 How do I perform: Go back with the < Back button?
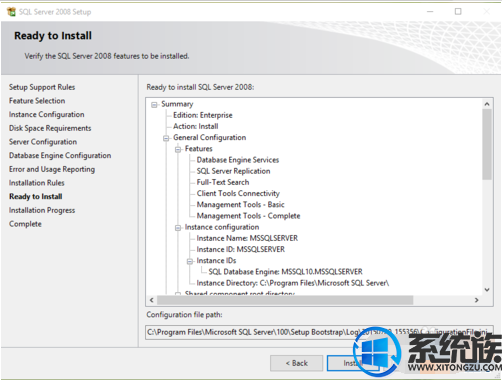tap(296, 363)
